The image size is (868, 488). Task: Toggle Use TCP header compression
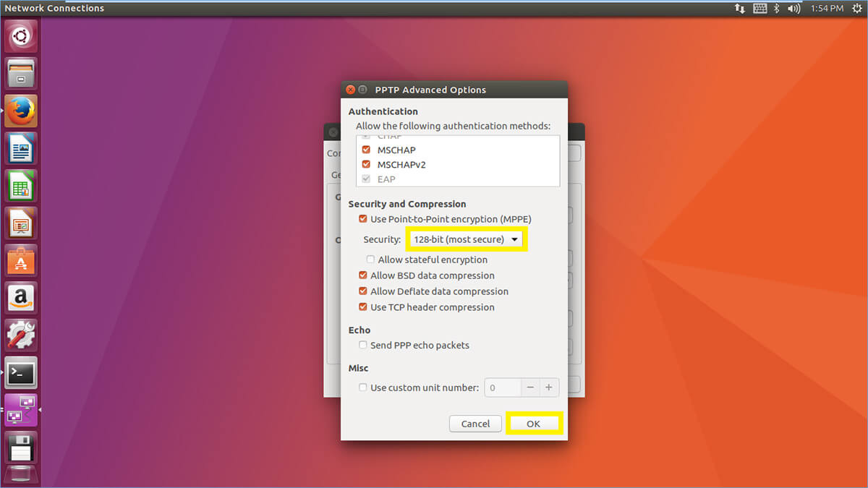click(363, 307)
